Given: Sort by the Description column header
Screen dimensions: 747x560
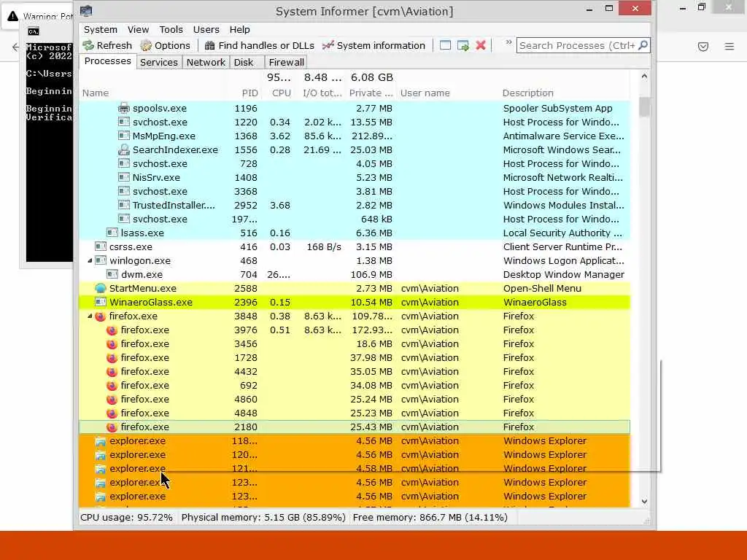Looking at the screenshot, I should click(x=528, y=93).
